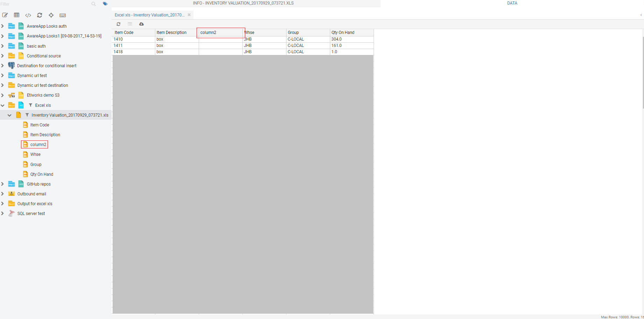644x319 pixels.
Task: Click the crosshair target toolbar icon
Action: tap(51, 15)
